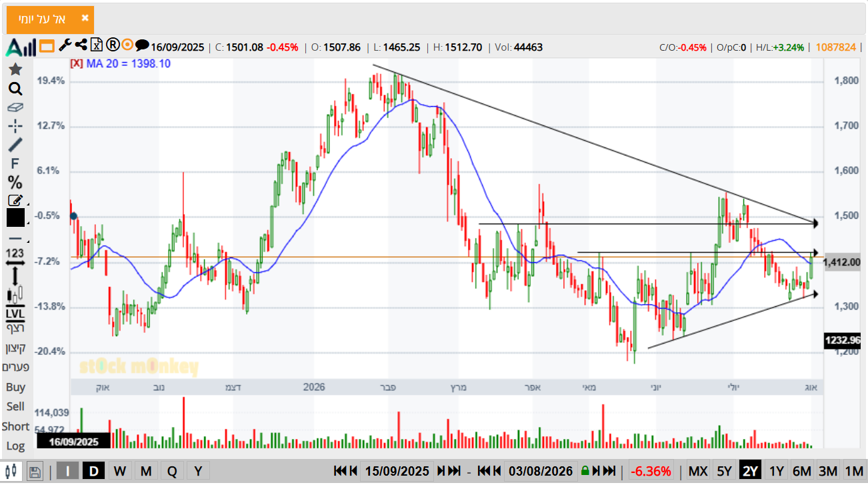Select the D daily interval

point(94,471)
